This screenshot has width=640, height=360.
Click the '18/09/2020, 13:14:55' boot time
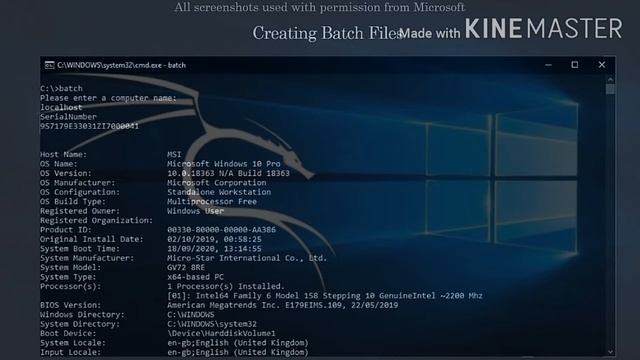click(214, 248)
